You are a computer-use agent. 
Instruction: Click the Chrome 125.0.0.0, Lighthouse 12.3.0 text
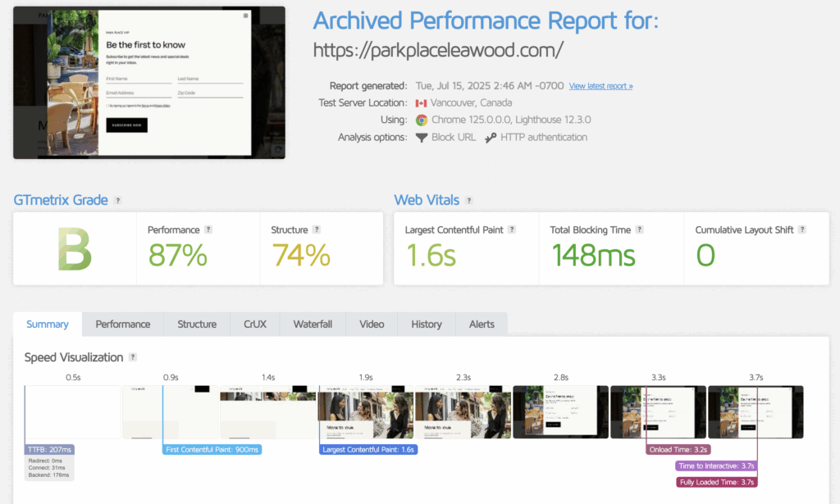[512, 120]
